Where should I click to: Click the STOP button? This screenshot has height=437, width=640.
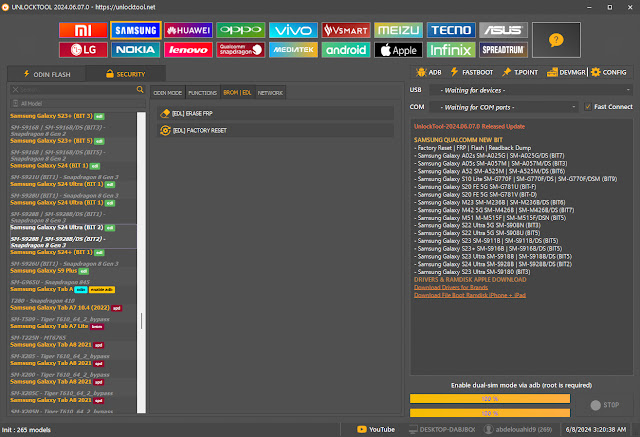[605, 405]
